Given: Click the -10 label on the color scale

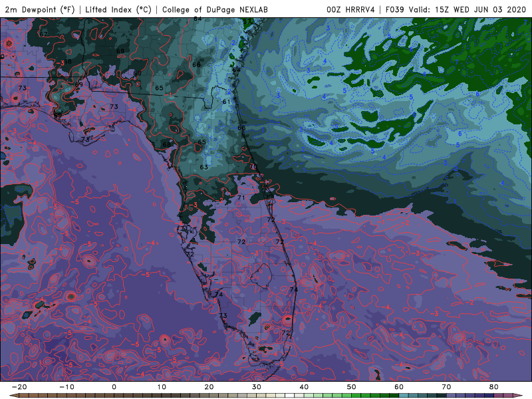Looking at the screenshot, I should point(66,387).
